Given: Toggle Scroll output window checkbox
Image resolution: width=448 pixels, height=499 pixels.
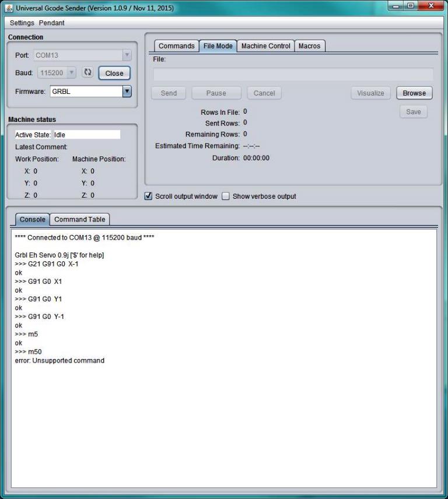Looking at the screenshot, I should (148, 196).
